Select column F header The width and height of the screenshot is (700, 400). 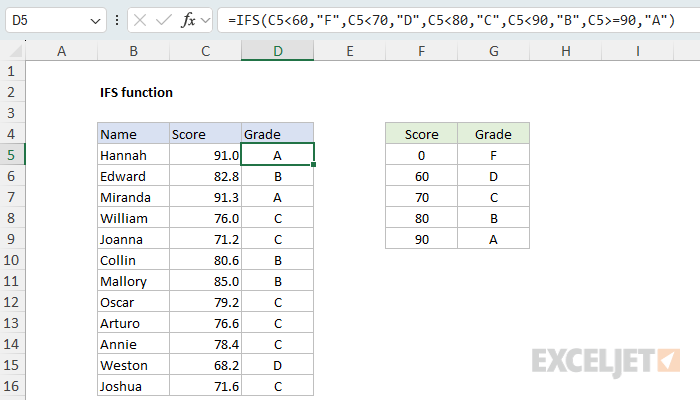click(x=421, y=51)
